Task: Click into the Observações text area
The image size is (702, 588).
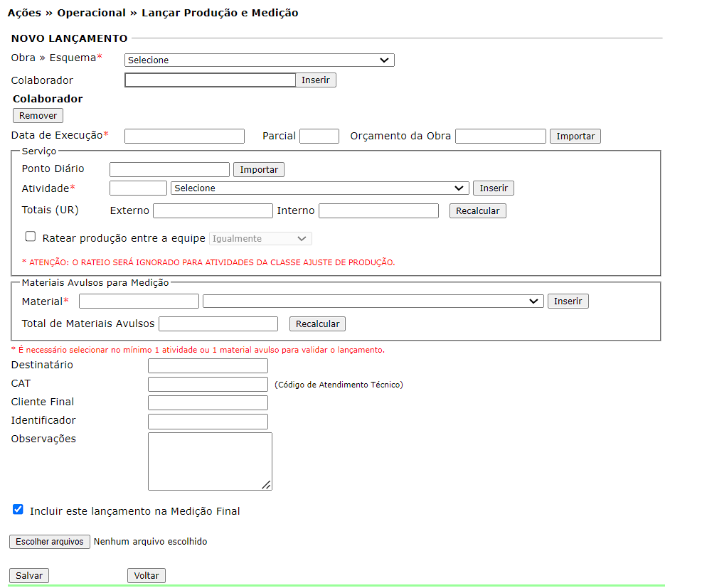Action: click(210, 461)
